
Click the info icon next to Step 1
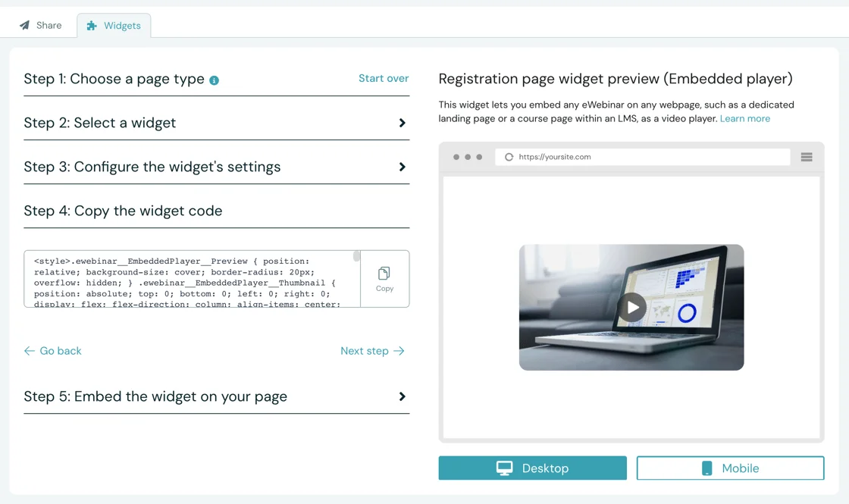[215, 80]
